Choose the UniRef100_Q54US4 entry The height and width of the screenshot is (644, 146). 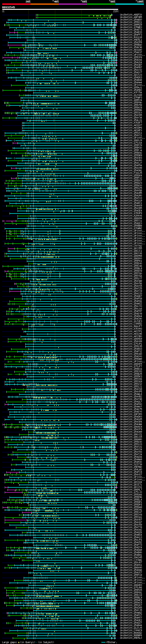[x=131, y=63]
